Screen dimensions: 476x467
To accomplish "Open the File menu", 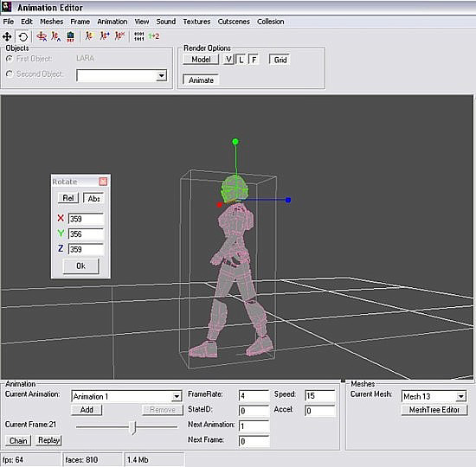I will point(8,22).
